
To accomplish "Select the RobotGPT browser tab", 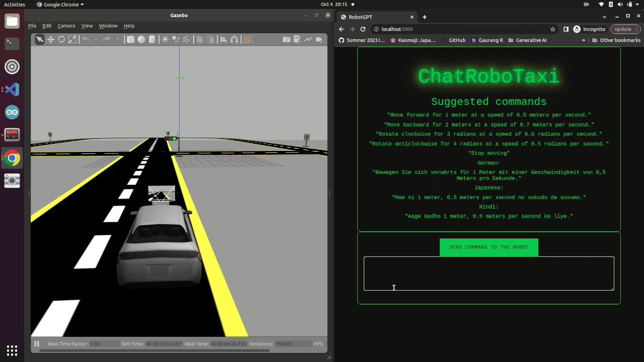I will 376,17.
